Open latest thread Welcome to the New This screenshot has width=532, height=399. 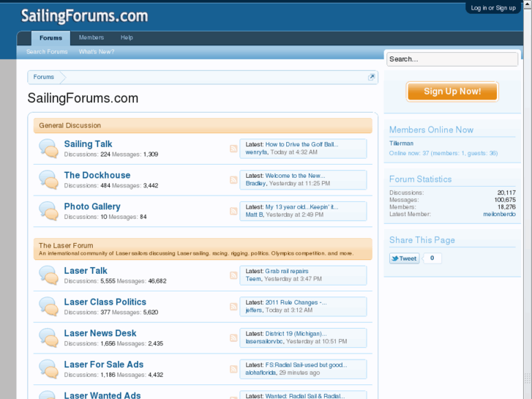coord(295,176)
